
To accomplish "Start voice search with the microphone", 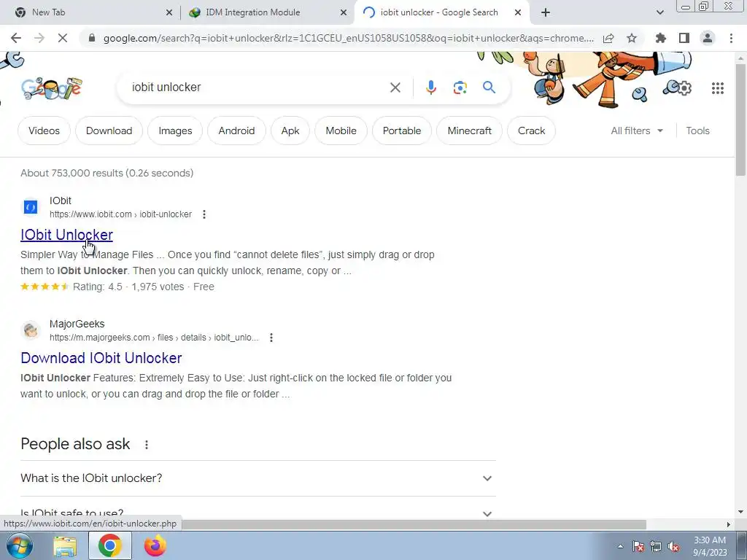I will [x=430, y=87].
